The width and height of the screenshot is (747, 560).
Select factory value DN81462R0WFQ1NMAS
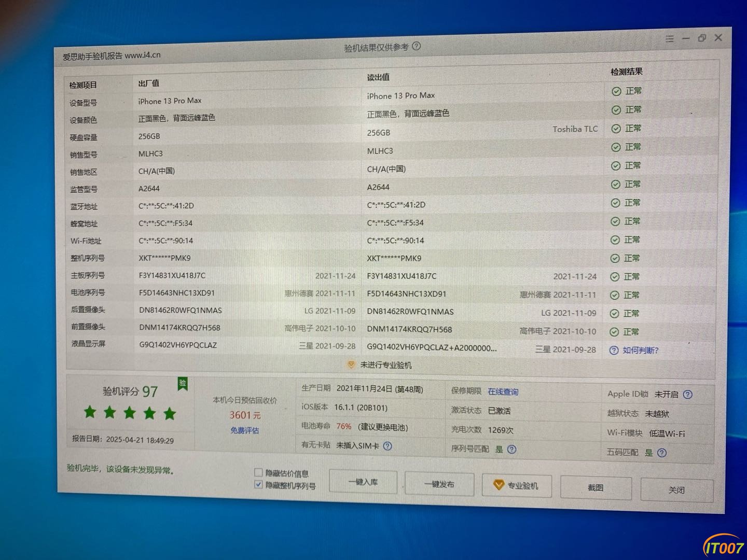pyautogui.click(x=181, y=310)
